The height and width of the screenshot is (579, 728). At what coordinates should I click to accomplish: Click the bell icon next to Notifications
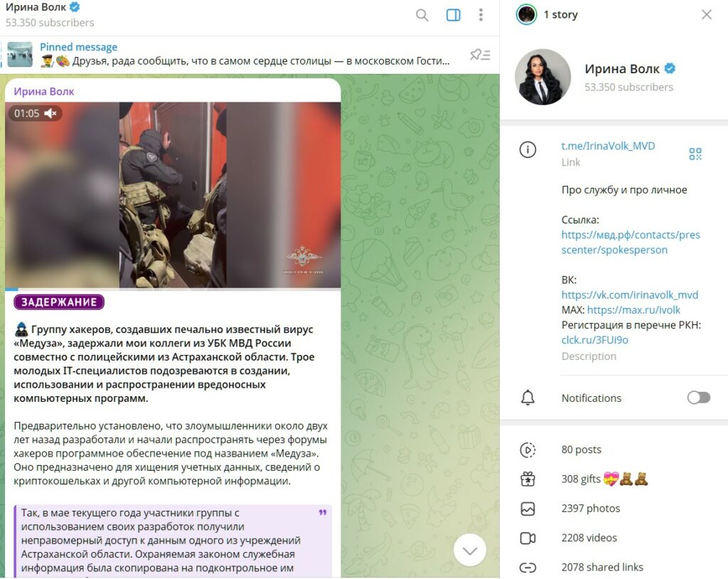tap(528, 398)
